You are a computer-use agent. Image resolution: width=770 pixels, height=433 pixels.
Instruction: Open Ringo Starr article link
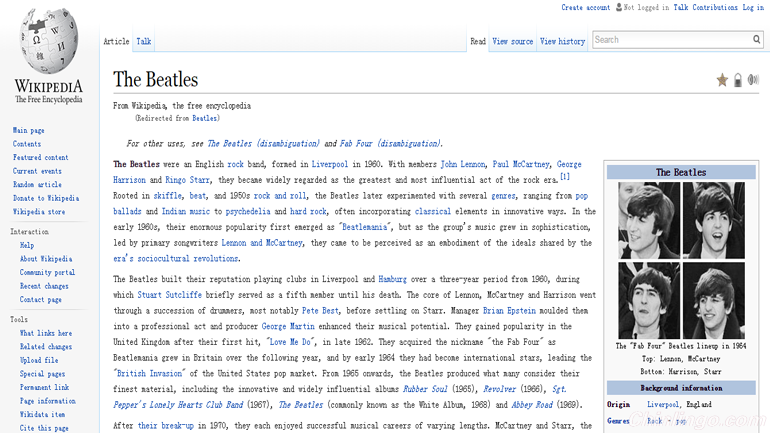click(187, 180)
